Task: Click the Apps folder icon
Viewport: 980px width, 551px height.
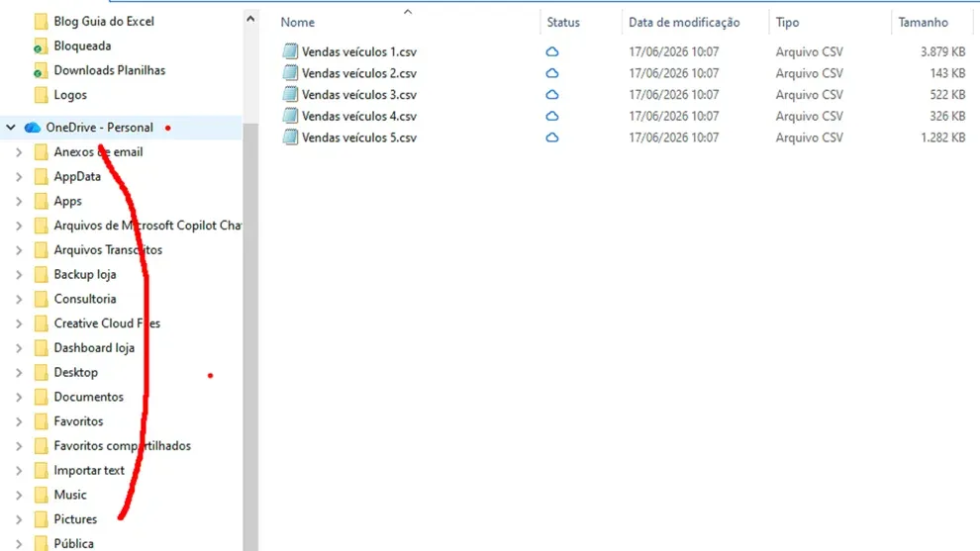Action: pos(42,201)
